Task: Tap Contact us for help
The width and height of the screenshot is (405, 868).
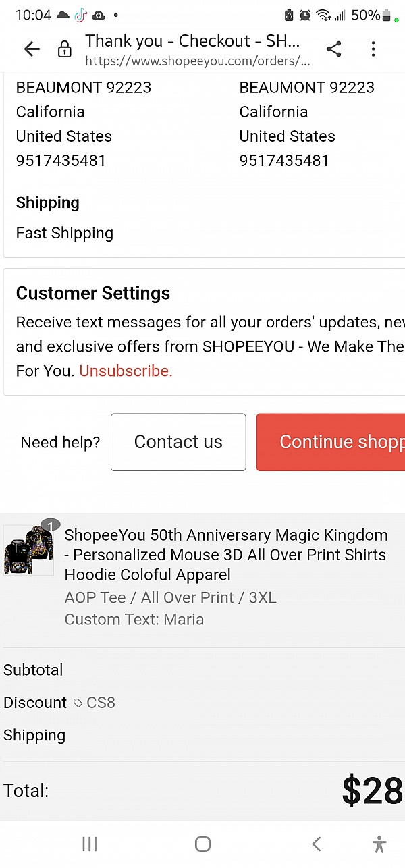Action: [178, 442]
